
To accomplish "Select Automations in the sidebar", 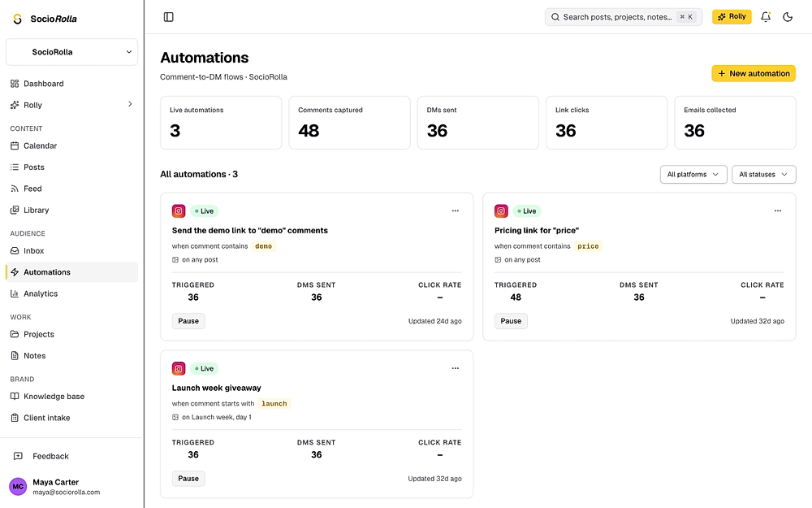I will click(x=72, y=272).
